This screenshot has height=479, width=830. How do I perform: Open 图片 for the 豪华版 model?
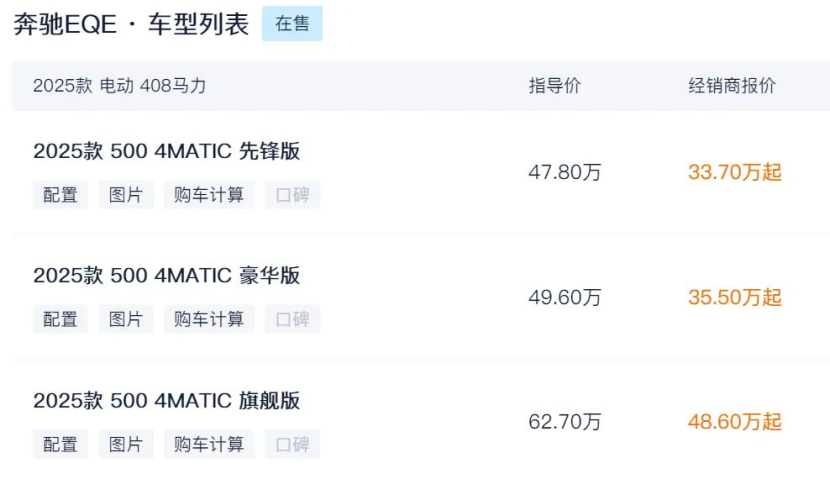(126, 320)
